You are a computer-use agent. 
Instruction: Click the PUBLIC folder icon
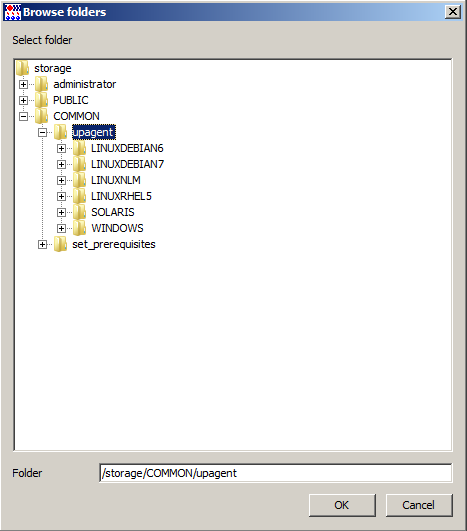tap(42, 100)
